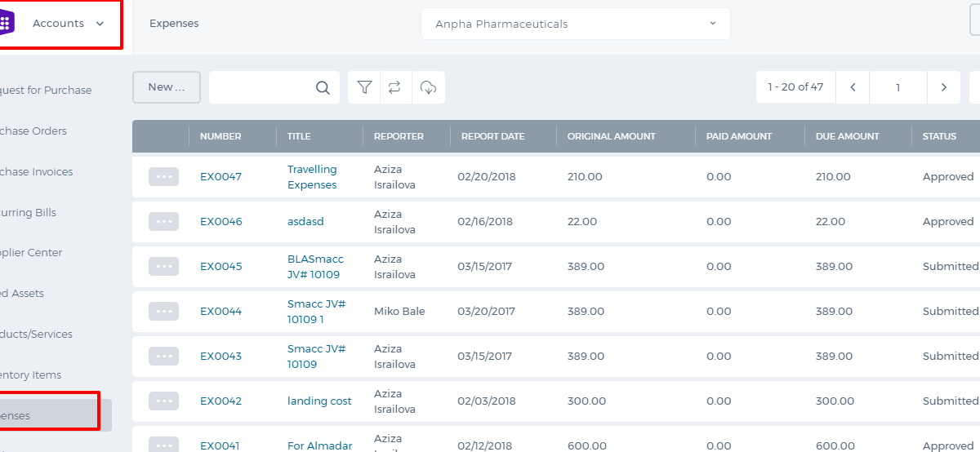Open row actions menu for EX0044
Image resolution: width=980 pixels, height=452 pixels.
(163, 311)
